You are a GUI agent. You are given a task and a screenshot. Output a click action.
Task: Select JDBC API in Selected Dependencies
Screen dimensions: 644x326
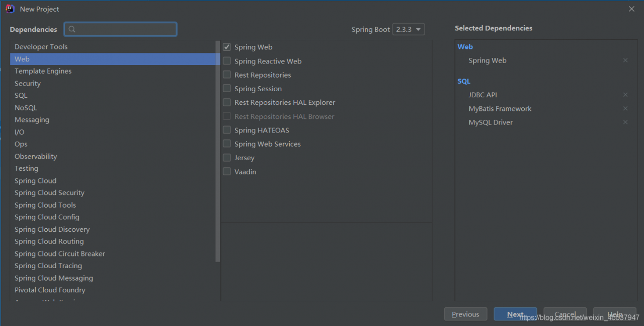[x=482, y=95]
